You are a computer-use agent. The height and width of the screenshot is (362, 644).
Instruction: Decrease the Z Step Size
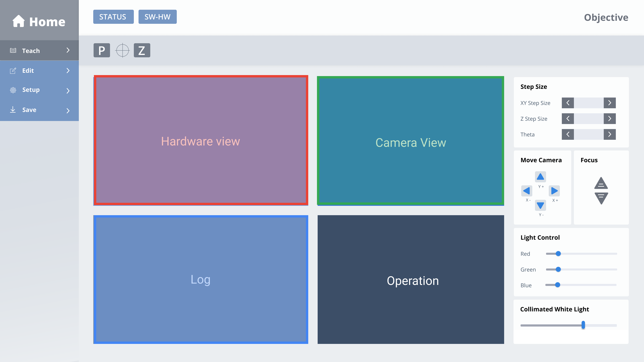[x=568, y=119]
